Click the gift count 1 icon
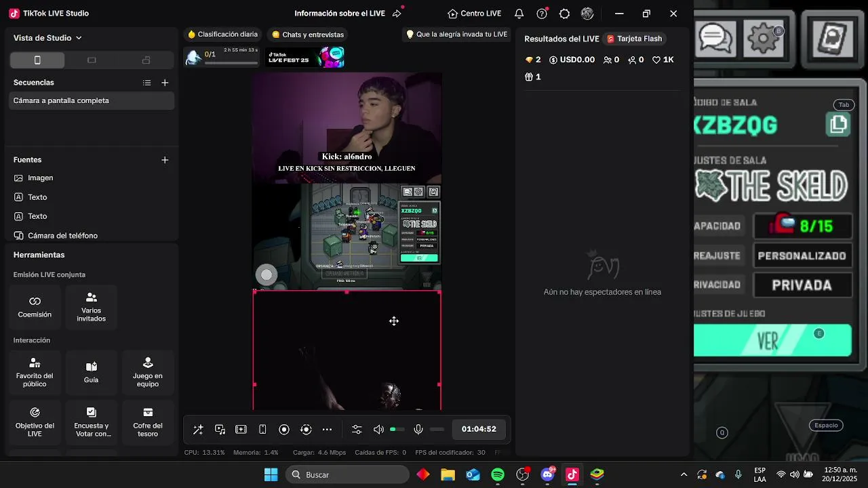The image size is (868, 488). (x=533, y=77)
